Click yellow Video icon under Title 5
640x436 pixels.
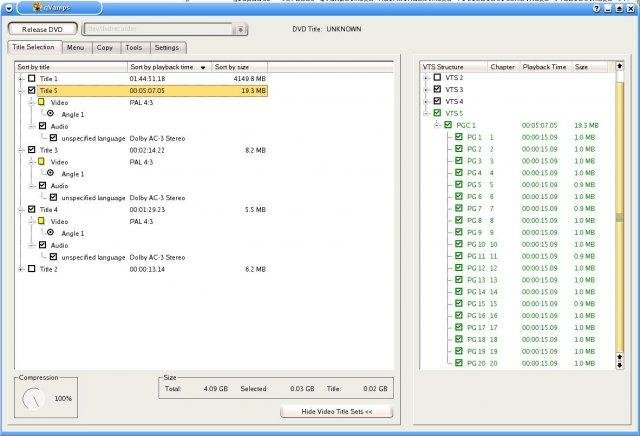[x=41, y=102]
